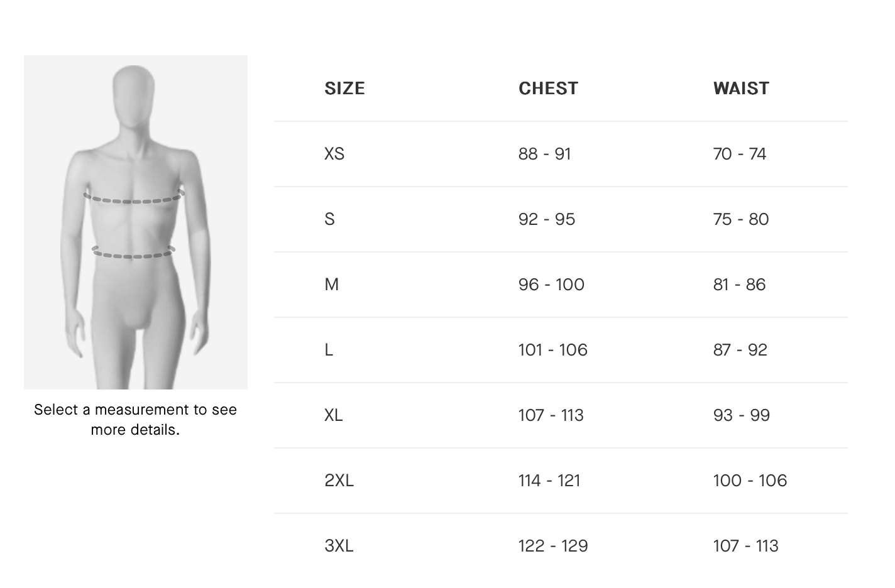Viewport: 895px width, 588px height.
Task: Click the waist measurement dashed line on mannequin
Action: point(133,253)
